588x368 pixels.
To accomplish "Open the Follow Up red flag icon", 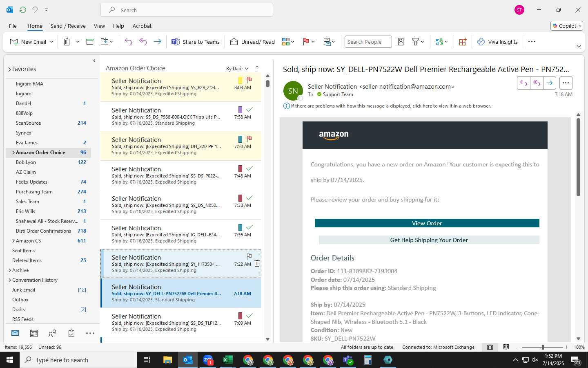I will pos(306,42).
